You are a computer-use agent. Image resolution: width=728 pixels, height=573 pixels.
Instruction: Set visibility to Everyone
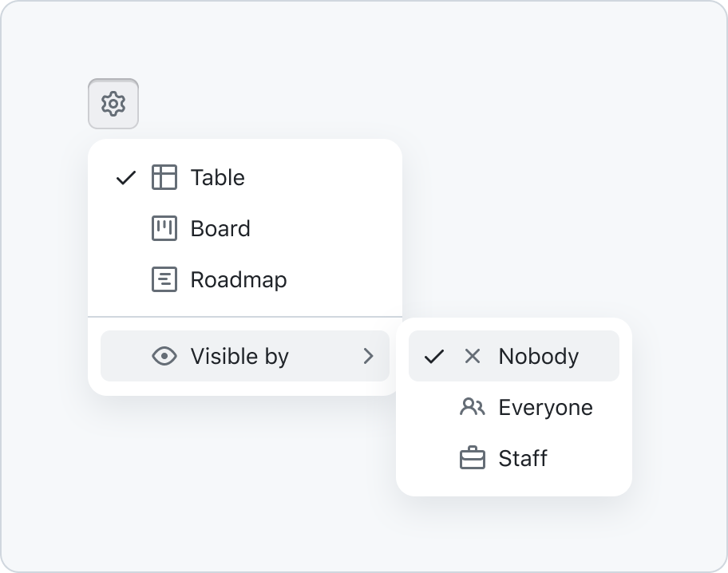[514, 407]
